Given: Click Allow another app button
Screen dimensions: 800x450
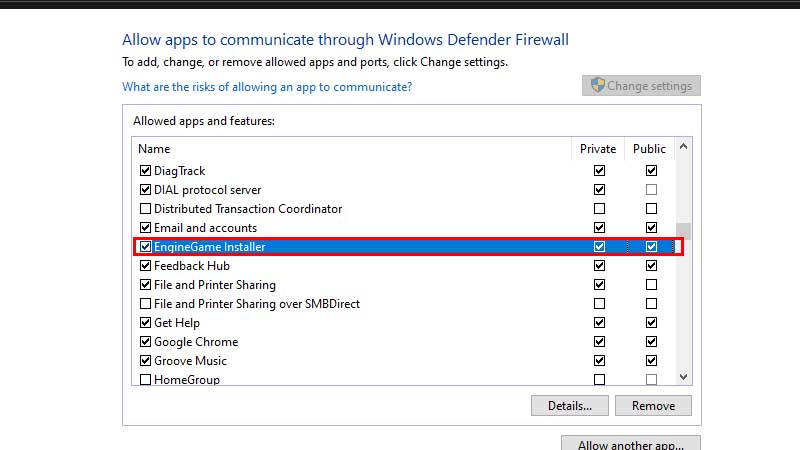Looking at the screenshot, I should [631, 444].
